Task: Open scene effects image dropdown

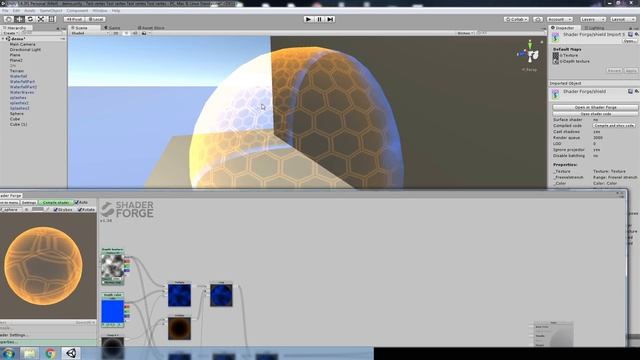Action: click(x=145, y=33)
